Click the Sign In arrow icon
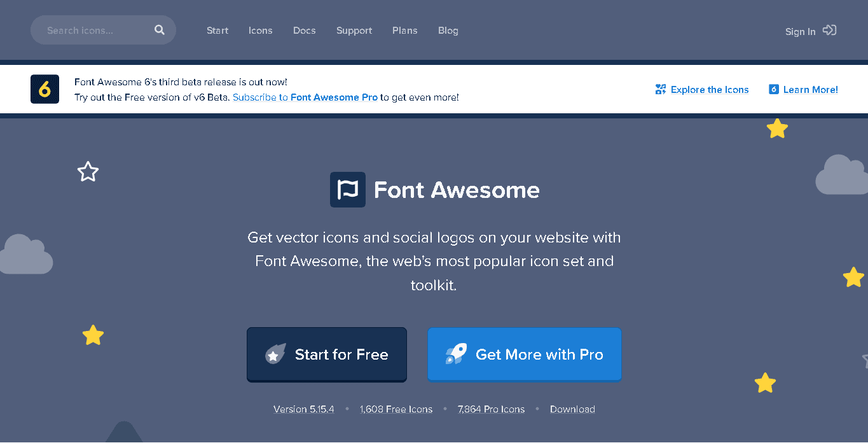The width and height of the screenshot is (868, 443). (x=829, y=30)
